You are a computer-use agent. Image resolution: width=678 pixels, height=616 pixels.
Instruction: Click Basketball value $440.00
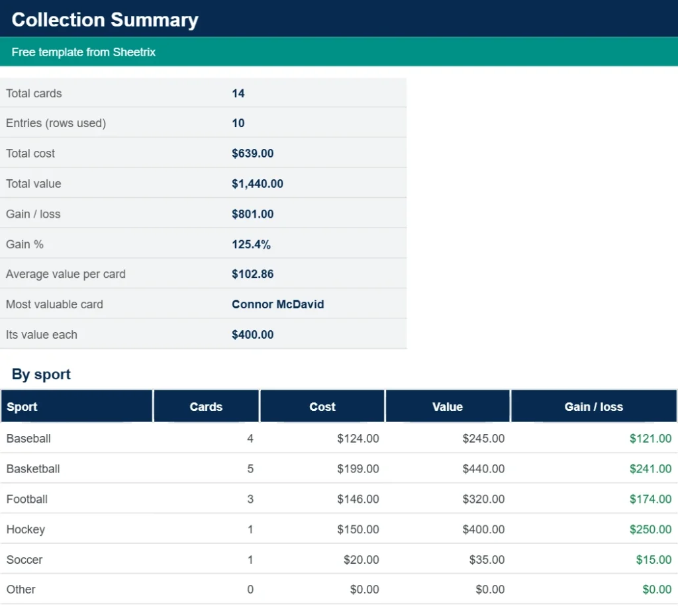(x=483, y=468)
